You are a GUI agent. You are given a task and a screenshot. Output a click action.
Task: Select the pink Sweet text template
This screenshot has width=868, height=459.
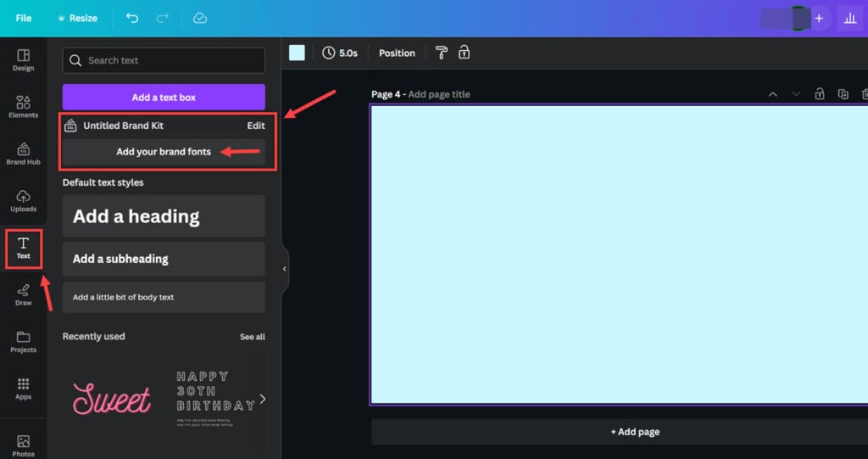[x=112, y=399]
